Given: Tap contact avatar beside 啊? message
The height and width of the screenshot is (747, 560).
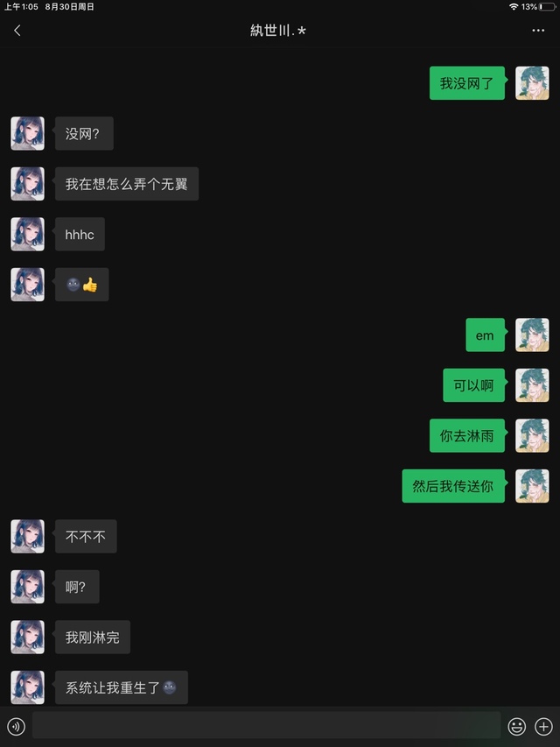Looking at the screenshot, I should (x=28, y=587).
